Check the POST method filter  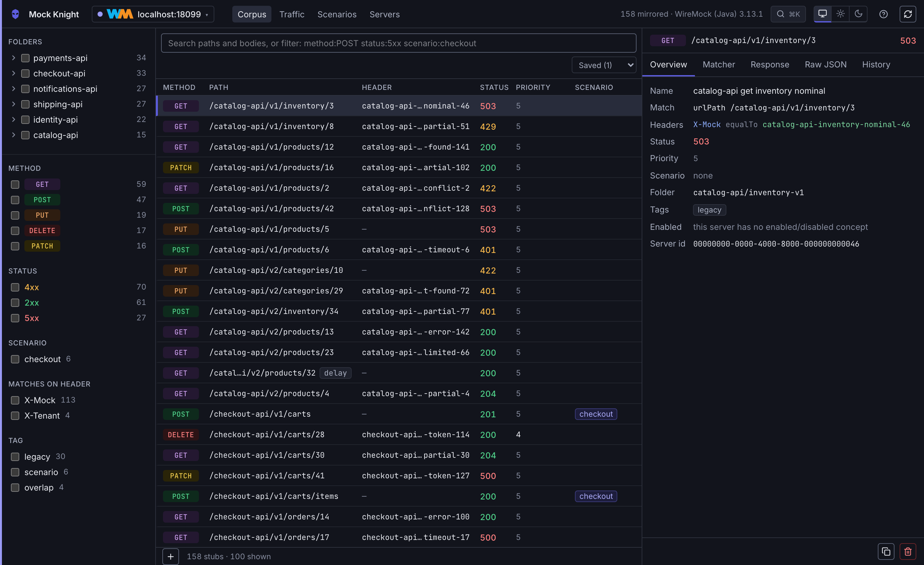point(15,200)
